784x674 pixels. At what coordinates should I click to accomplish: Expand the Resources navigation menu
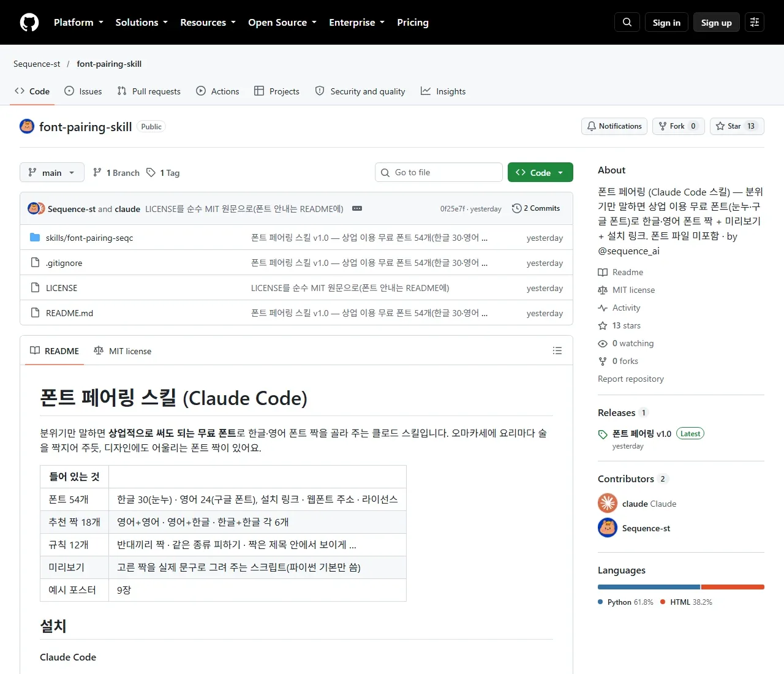tap(208, 22)
